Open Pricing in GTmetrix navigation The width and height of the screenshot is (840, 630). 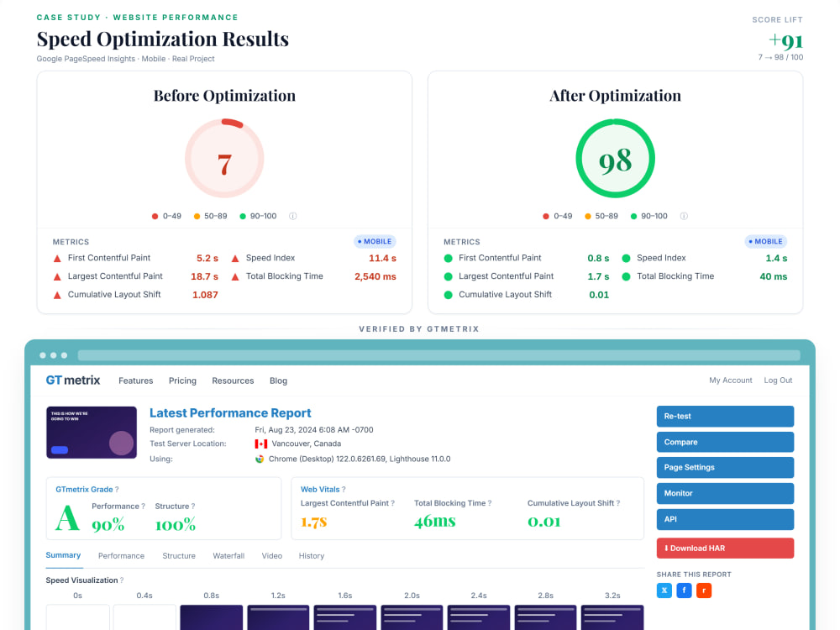click(182, 381)
